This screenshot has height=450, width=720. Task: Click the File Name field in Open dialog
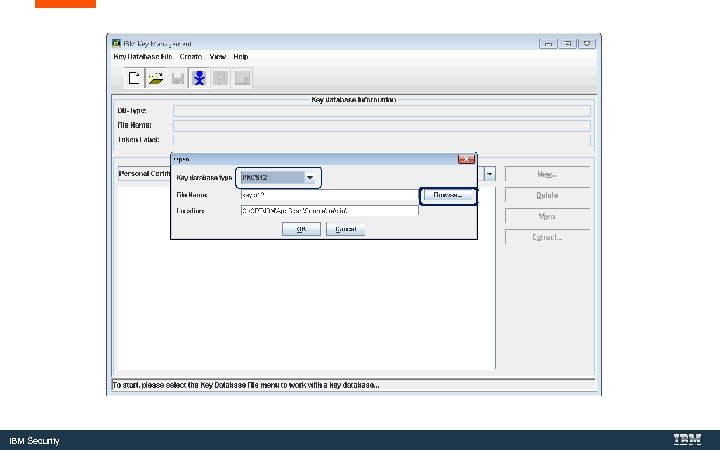(x=329, y=195)
